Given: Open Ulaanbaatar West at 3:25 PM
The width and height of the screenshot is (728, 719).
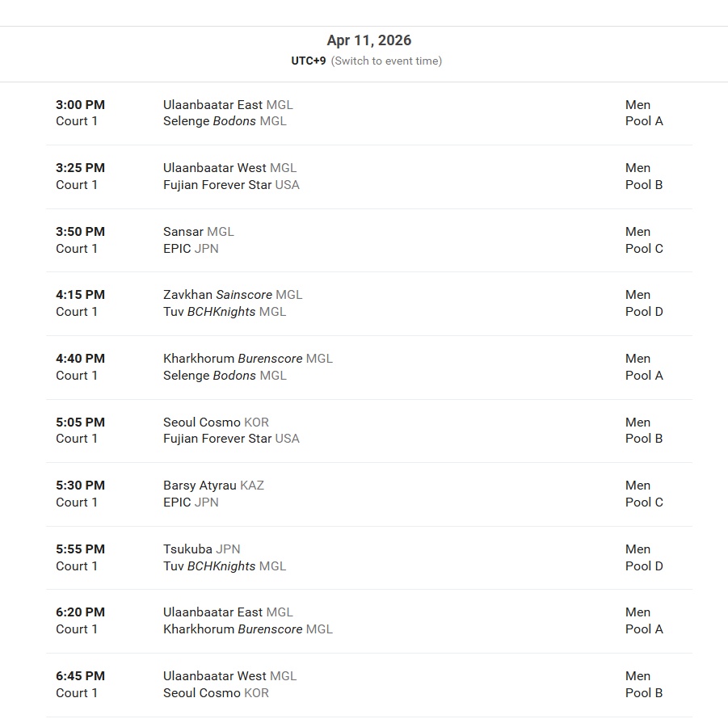Looking at the screenshot, I should 229,167.
